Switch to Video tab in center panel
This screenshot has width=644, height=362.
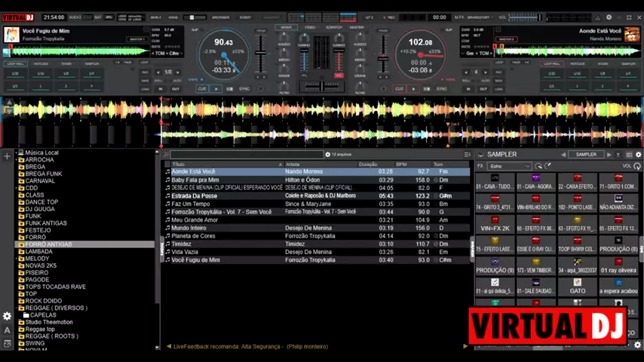(310, 27)
